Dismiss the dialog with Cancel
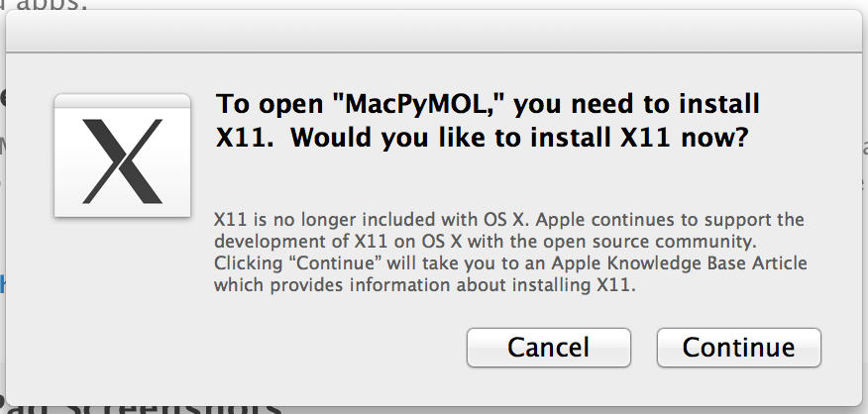The image size is (868, 414). pyautogui.click(x=549, y=347)
